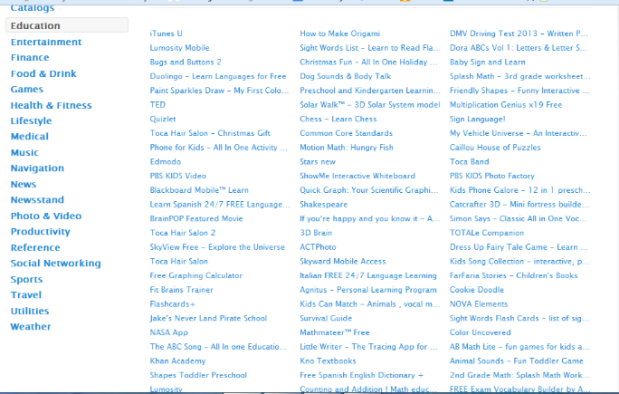The image size is (619, 394).
Task: Click the Free Graphing Calculator link
Action: (196, 275)
